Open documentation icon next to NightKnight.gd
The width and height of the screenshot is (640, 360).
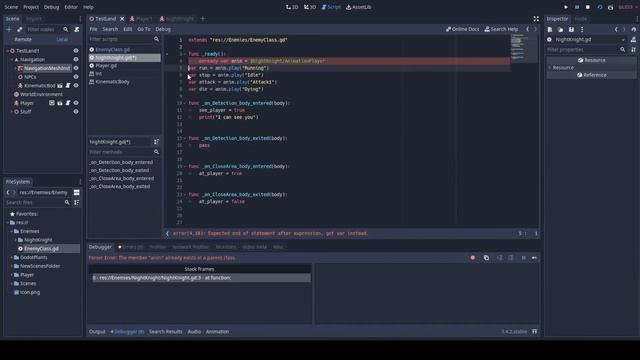(633, 40)
